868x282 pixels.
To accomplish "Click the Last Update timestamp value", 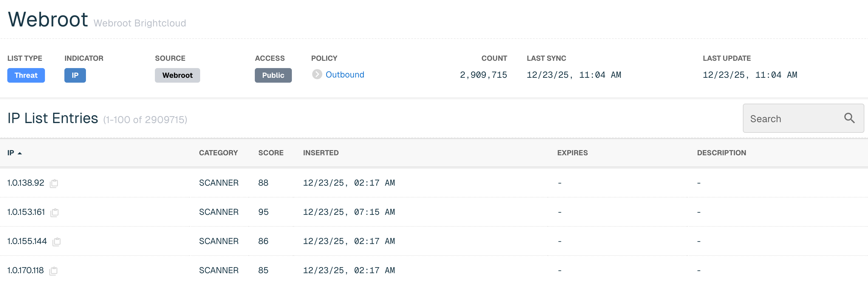I will pyautogui.click(x=750, y=75).
